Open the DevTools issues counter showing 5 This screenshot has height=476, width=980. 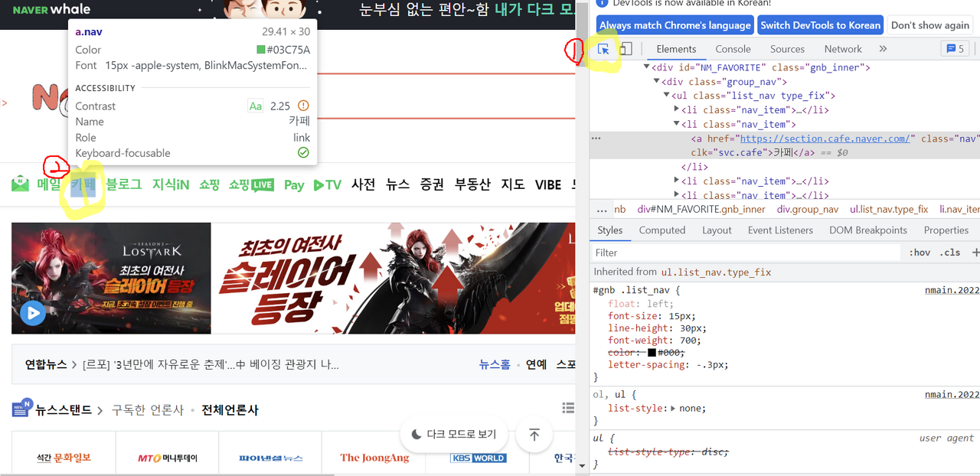click(x=955, y=49)
